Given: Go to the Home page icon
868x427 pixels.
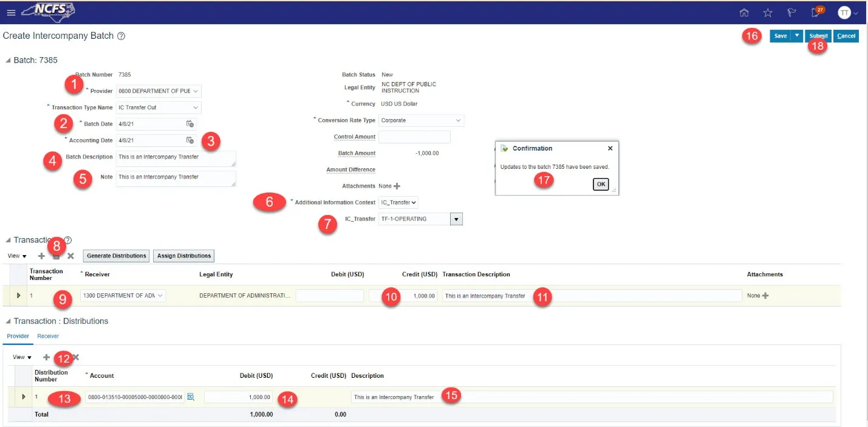Looking at the screenshot, I should 744,13.
